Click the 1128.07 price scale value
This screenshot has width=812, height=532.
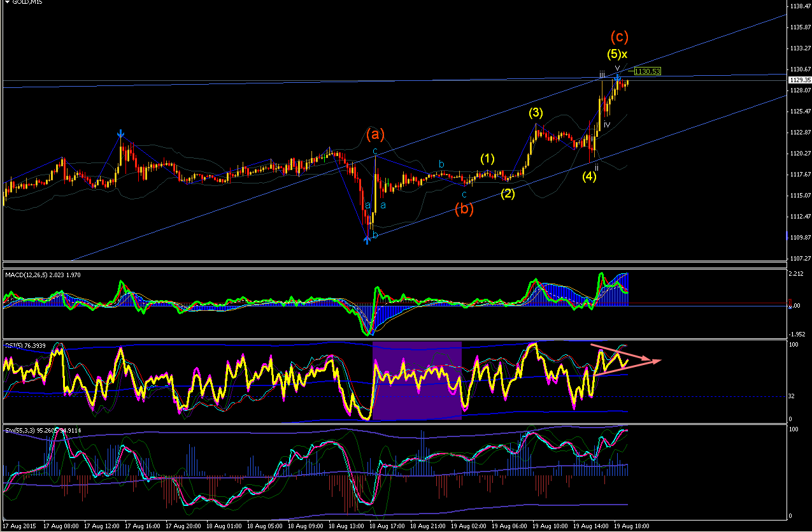(x=800, y=90)
